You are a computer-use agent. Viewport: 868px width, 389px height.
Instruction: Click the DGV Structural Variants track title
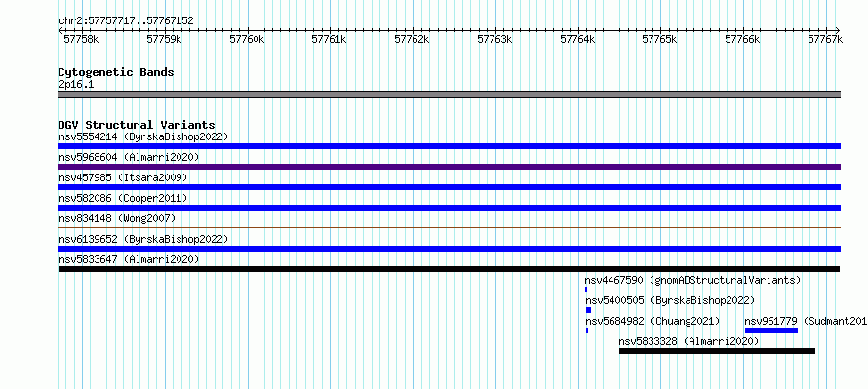click(137, 125)
